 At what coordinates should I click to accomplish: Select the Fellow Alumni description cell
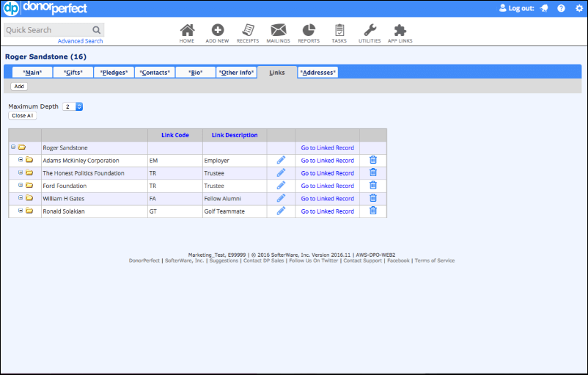click(235, 199)
